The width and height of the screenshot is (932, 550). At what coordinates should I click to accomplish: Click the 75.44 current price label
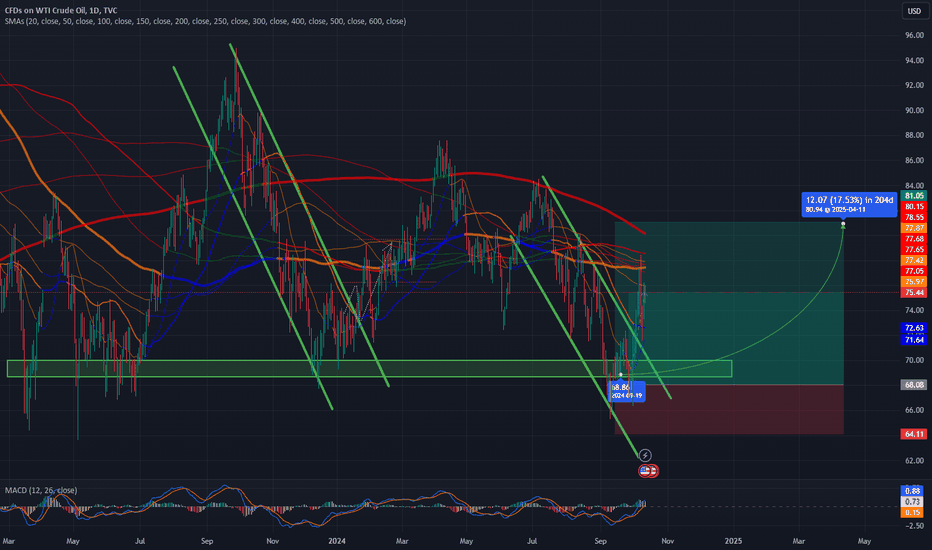coord(914,293)
